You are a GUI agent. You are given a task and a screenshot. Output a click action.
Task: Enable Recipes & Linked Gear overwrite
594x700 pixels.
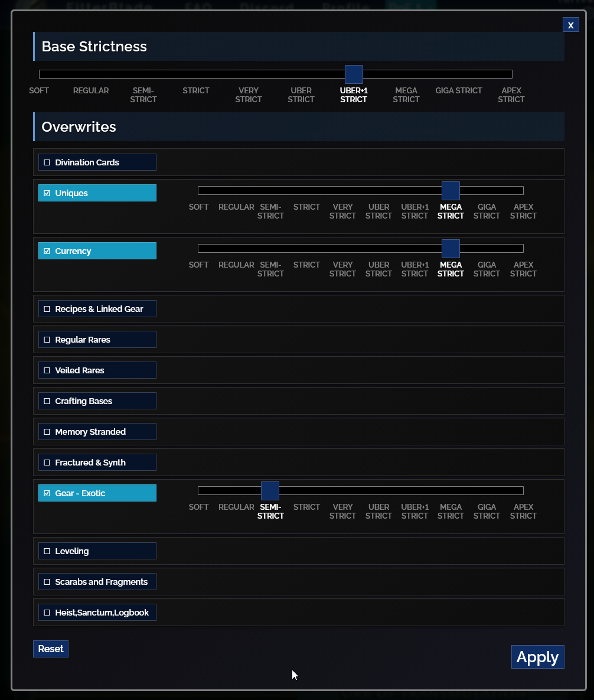47,309
